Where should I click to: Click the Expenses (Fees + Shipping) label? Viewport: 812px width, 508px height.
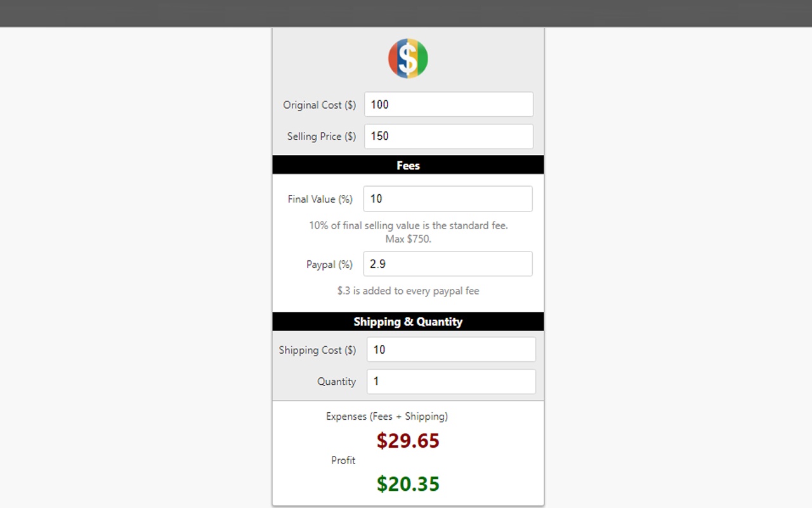tap(387, 417)
